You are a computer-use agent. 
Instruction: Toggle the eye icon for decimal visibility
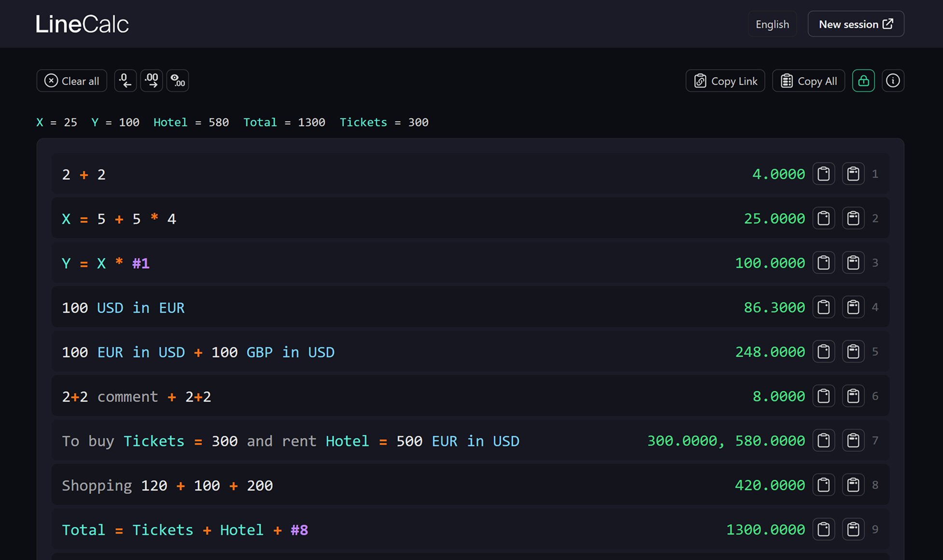[x=178, y=81]
